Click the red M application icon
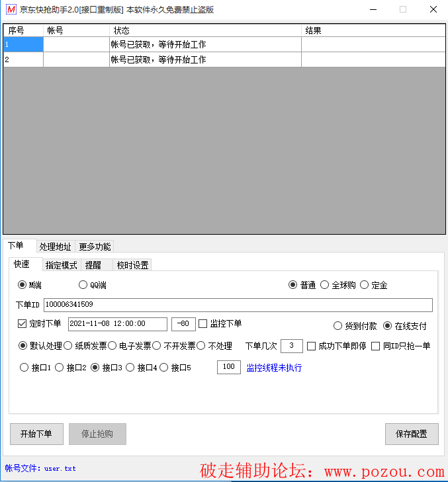The image size is (448, 482). pyautogui.click(x=11, y=9)
